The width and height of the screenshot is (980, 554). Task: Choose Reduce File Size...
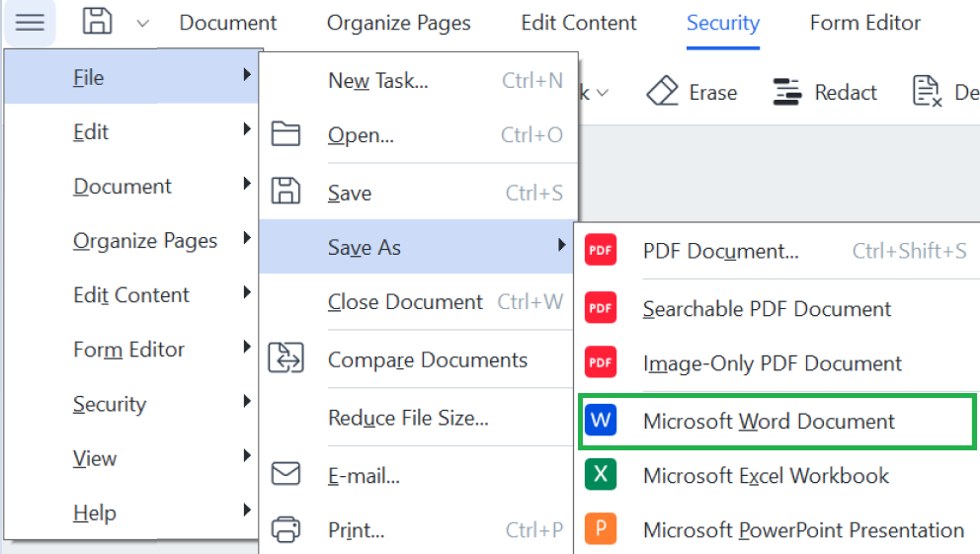pyautogui.click(x=418, y=417)
